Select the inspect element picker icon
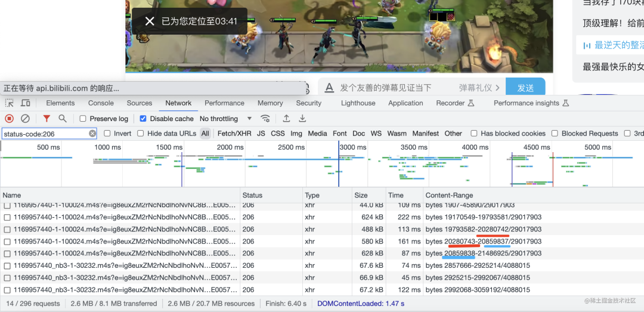Screen dimensions: 644x312 tap(9, 103)
